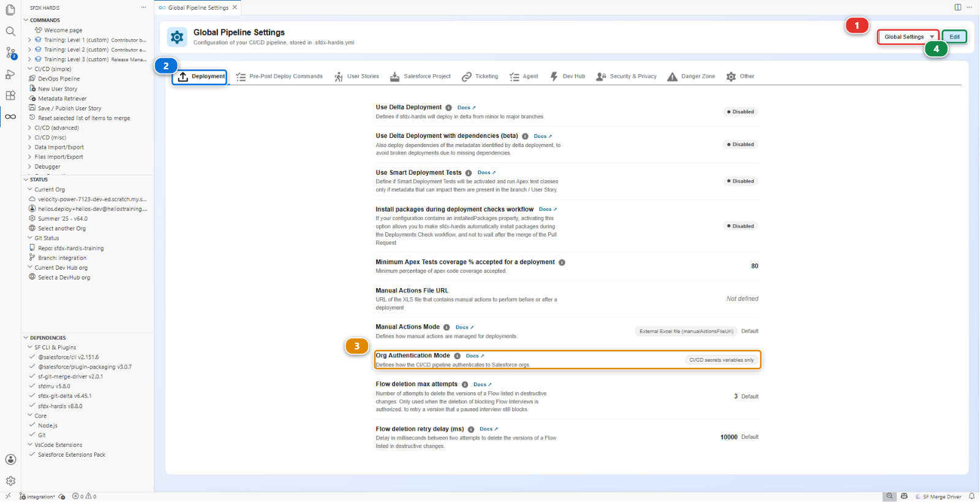Click notifications bell in status bar
This screenshot has height=502, width=980.
pyautogui.click(x=971, y=496)
